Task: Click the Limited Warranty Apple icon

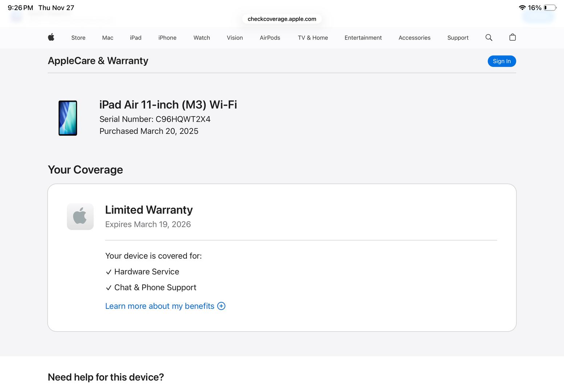Action: tap(80, 217)
